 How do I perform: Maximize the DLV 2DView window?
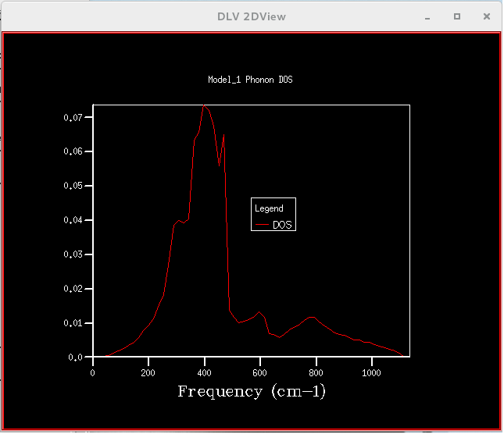457,16
